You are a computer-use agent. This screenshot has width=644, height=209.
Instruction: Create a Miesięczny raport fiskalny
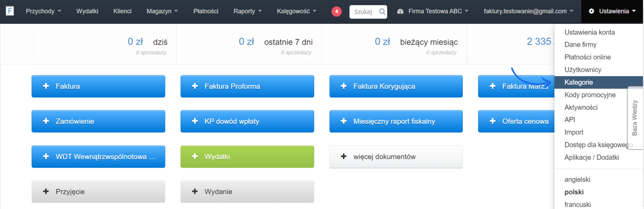click(x=396, y=121)
